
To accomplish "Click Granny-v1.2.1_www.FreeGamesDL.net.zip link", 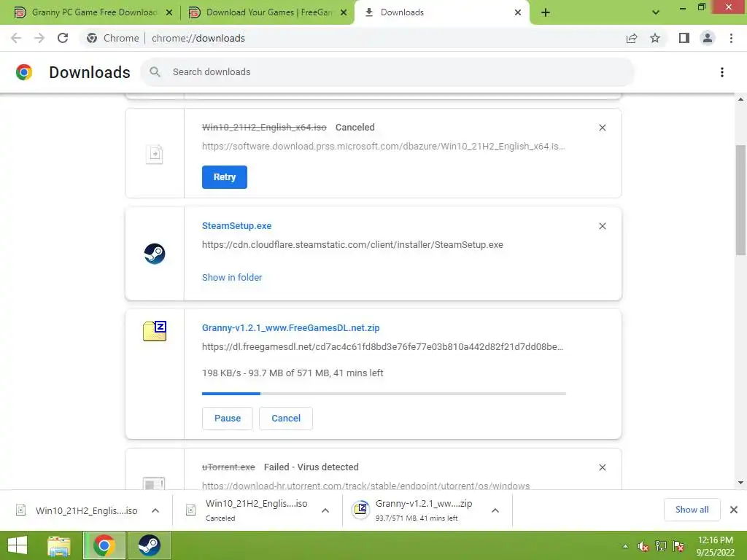I will [290, 327].
